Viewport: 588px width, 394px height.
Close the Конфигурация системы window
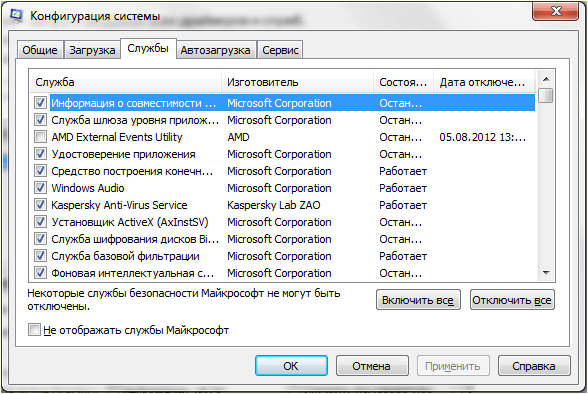tap(555, 11)
